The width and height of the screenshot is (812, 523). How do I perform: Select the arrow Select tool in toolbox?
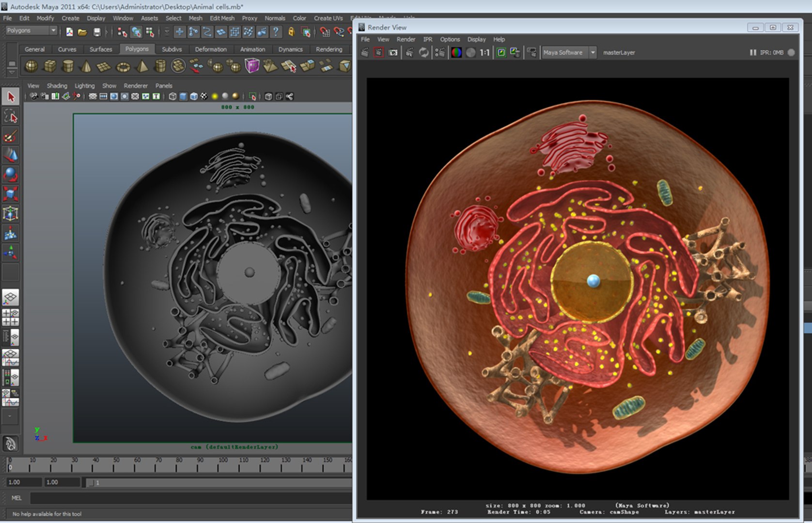[11, 97]
